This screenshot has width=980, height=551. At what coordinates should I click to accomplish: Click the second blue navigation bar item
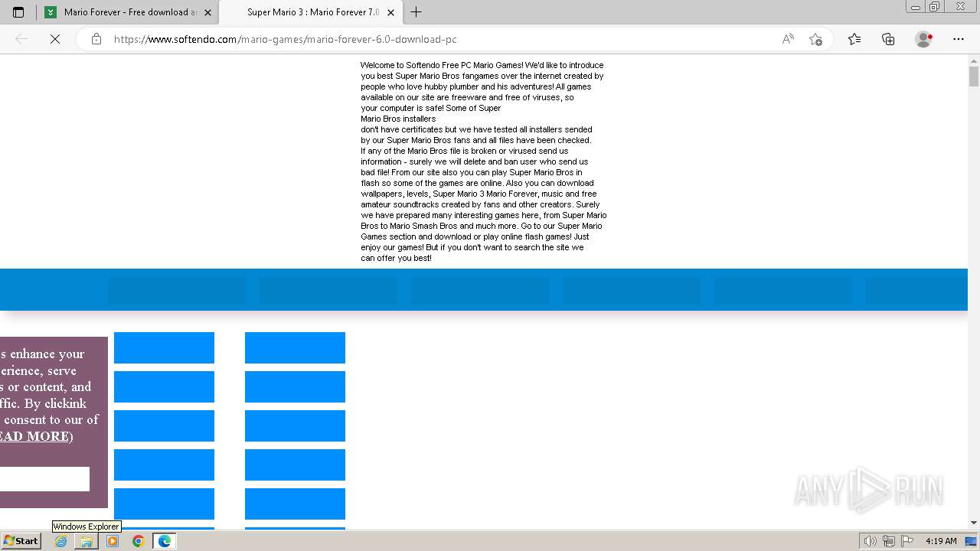(x=328, y=291)
